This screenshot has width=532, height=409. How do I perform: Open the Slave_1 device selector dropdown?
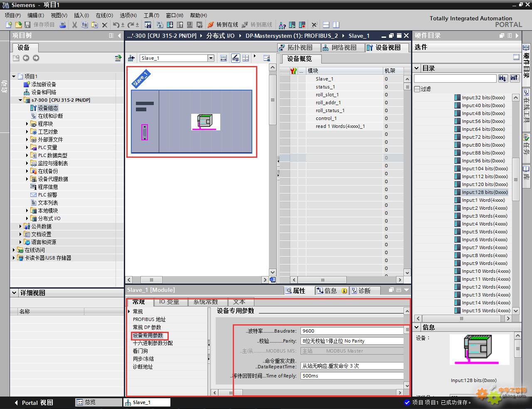[x=211, y=58]
